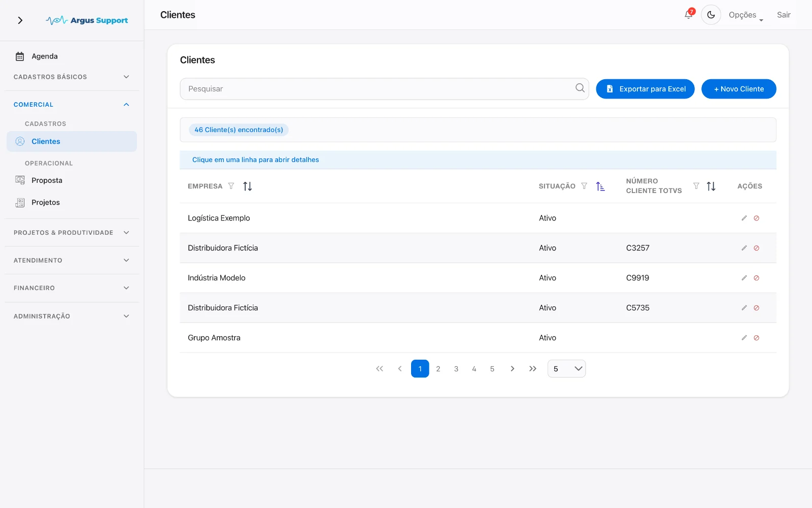This screenshot has height=508, width=812.
Task: Click Exportar para Excel button
Action: [645, 89]
